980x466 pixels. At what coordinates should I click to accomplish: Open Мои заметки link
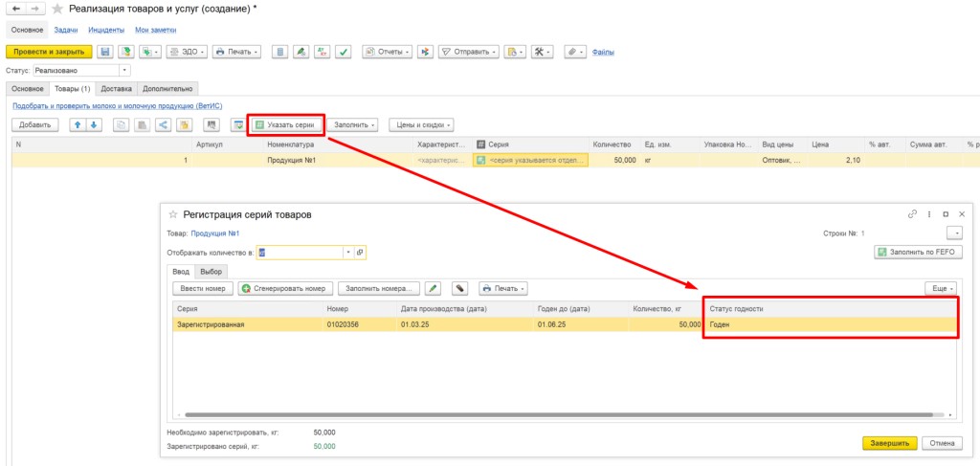156,30
